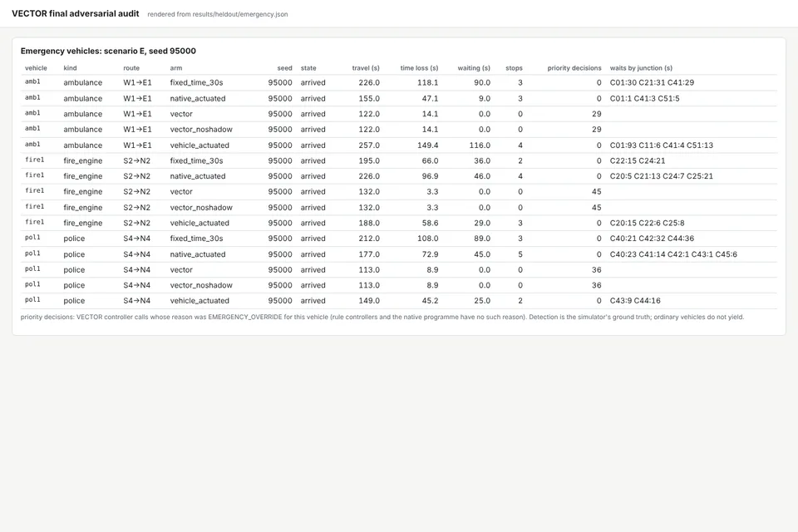Screen dimensions: 798x532
Task: Select the heading "Emergency vehicles: scenario E, seed 95000"
Action: 108,51
